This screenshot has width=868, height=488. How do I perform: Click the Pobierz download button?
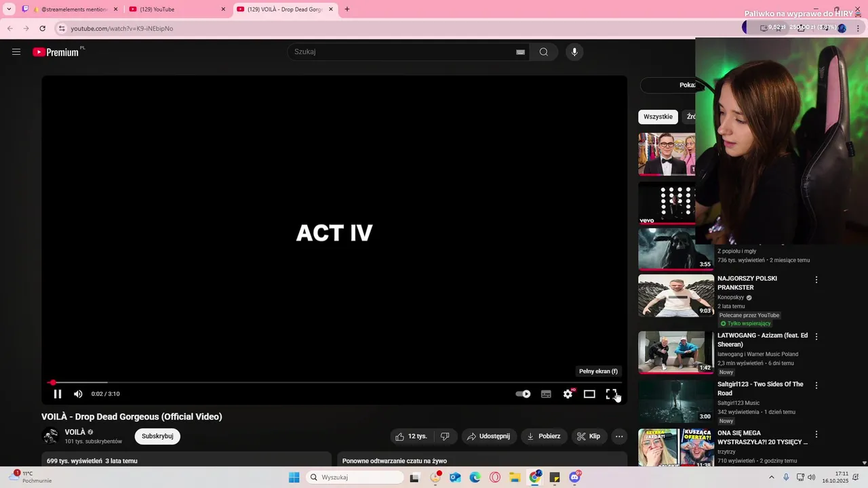click(545, 436)
